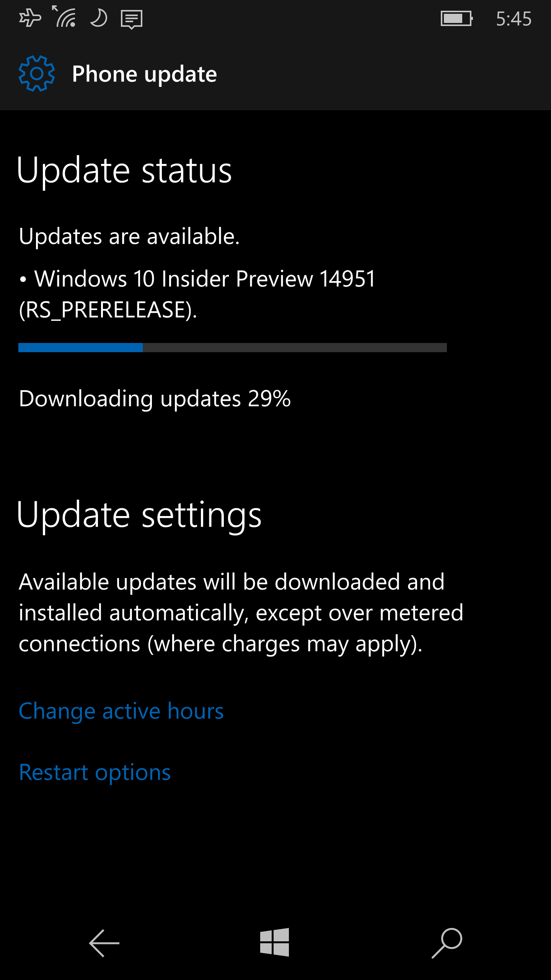Tap the message notification icon

point(132,20)
